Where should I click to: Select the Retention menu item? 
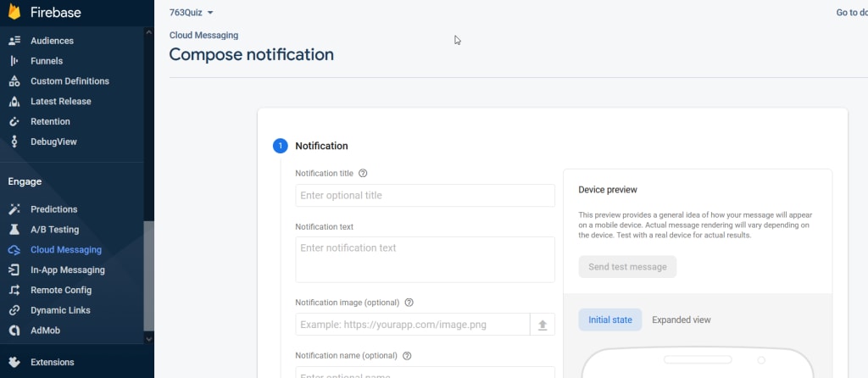pyautogui.click(x=50, y=121)
